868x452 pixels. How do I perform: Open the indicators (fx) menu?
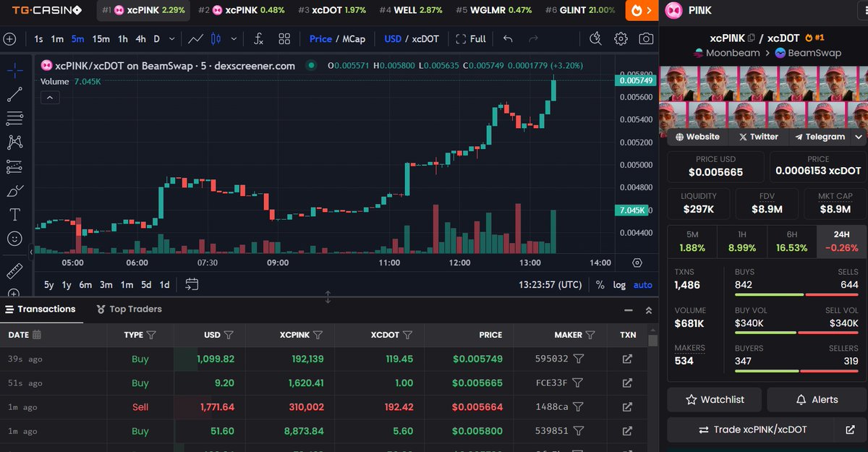258,39
